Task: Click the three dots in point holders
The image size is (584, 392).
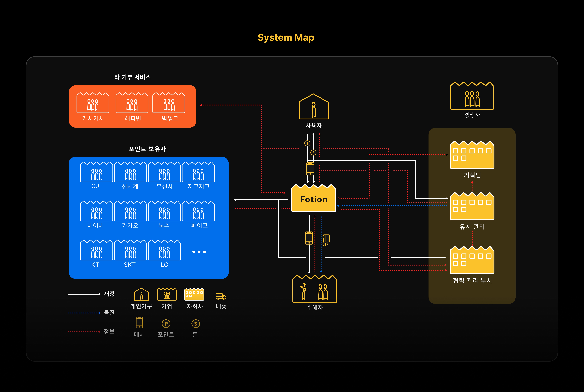Action: click(199, 252)
